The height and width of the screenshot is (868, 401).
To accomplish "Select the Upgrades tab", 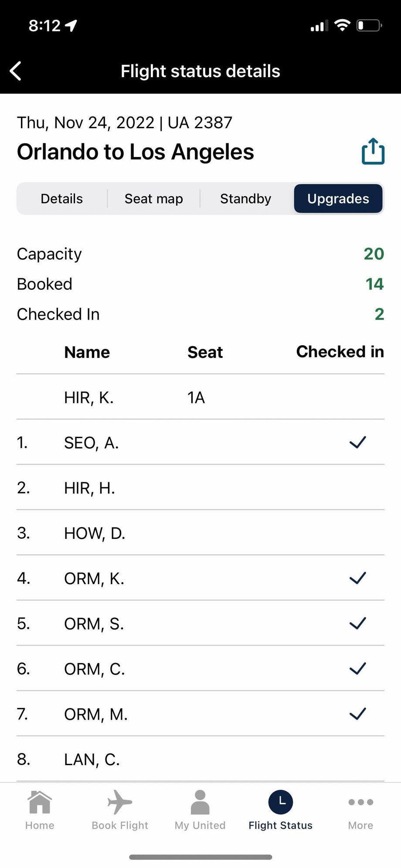I will click(x=338, y=198).
